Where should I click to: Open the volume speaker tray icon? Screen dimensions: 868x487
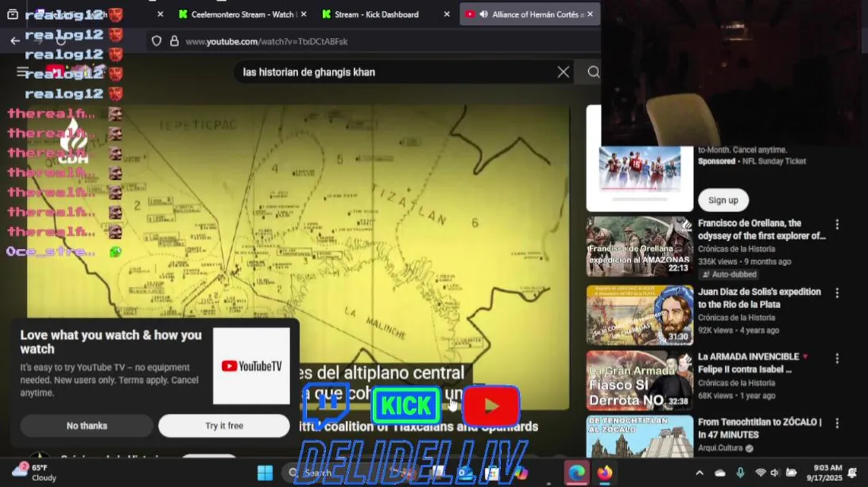775,473
